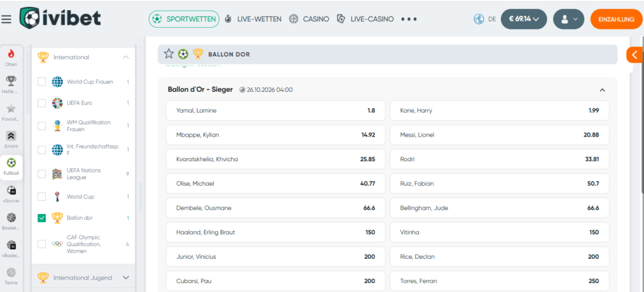Check the UEFA Euro checkbox
644x292 pixels.
coord(42,103)
